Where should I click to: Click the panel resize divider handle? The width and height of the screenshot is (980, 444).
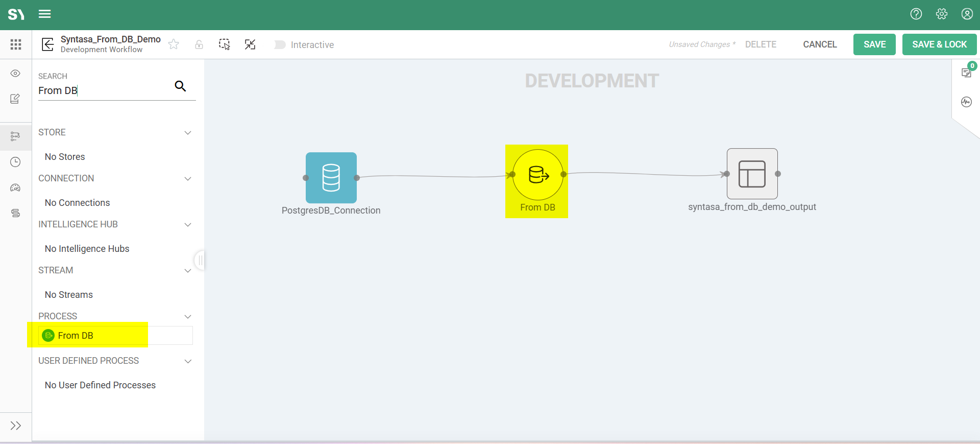point(200,261)
